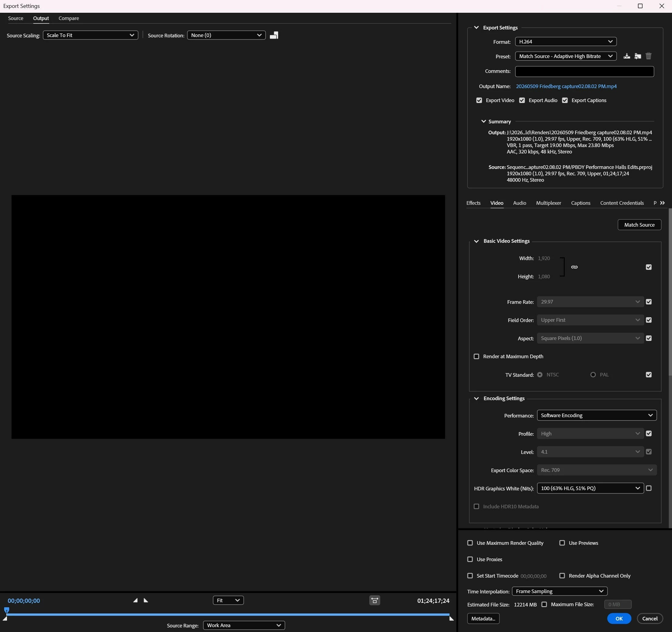672x632 pixels.
Task: Click the crop output video icon
Action: (x=274, y=35)
